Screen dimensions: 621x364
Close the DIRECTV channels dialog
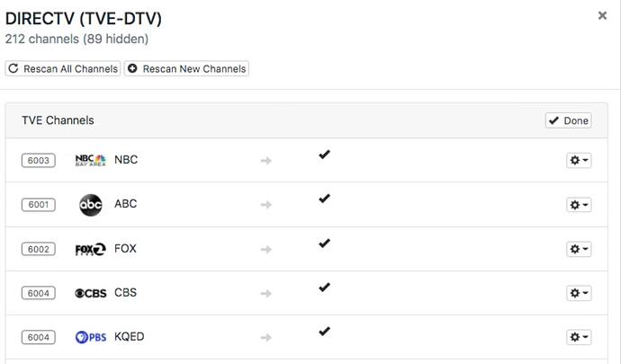602,15
